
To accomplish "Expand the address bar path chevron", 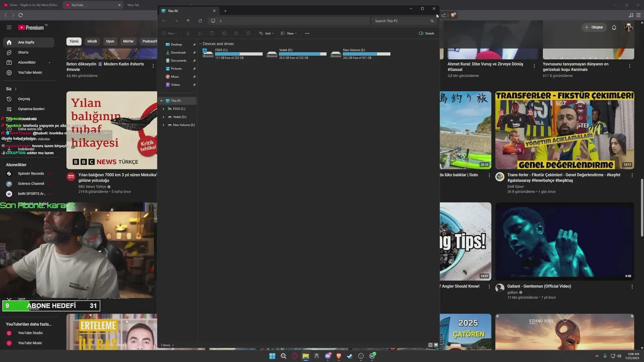I will pos(220,21).
